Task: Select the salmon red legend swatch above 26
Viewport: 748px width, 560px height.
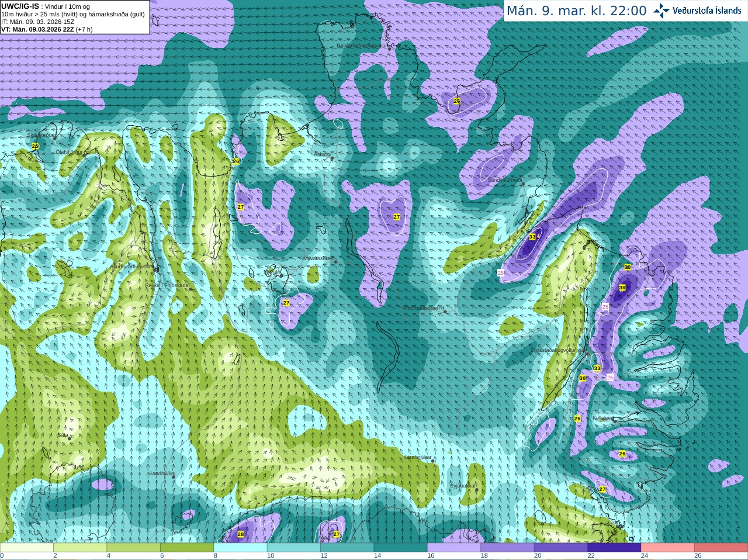Action: point(721,548)
